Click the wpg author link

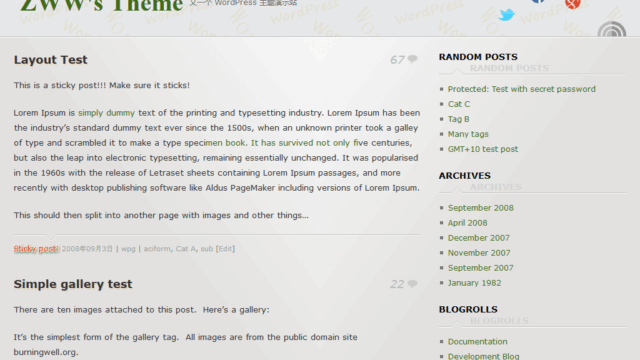pyautogui.click(x=128, y=249)
